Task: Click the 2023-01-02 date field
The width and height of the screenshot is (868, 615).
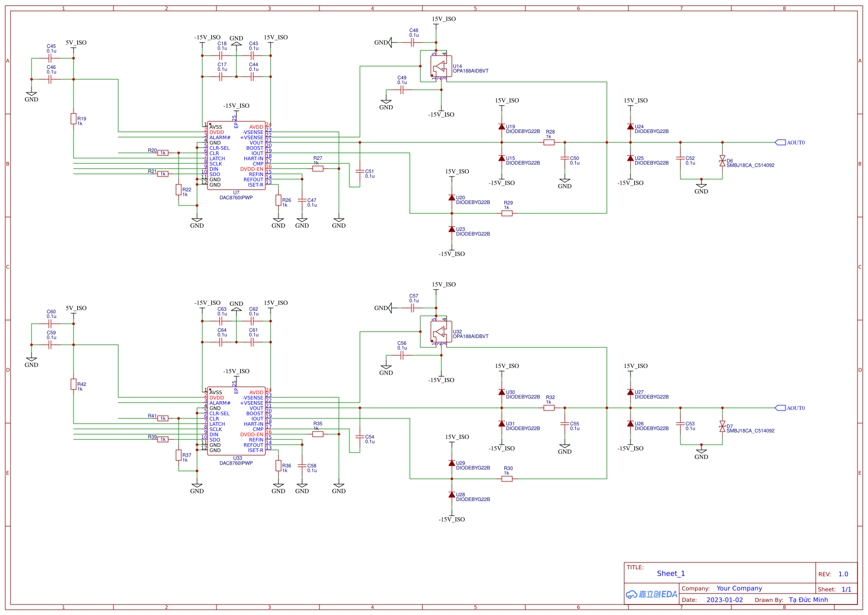Action: (725, 599)
